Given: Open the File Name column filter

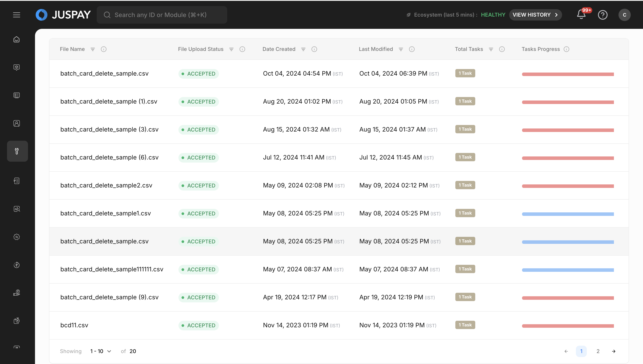Looking at the screenshot, I should click(x=93, y=49).
